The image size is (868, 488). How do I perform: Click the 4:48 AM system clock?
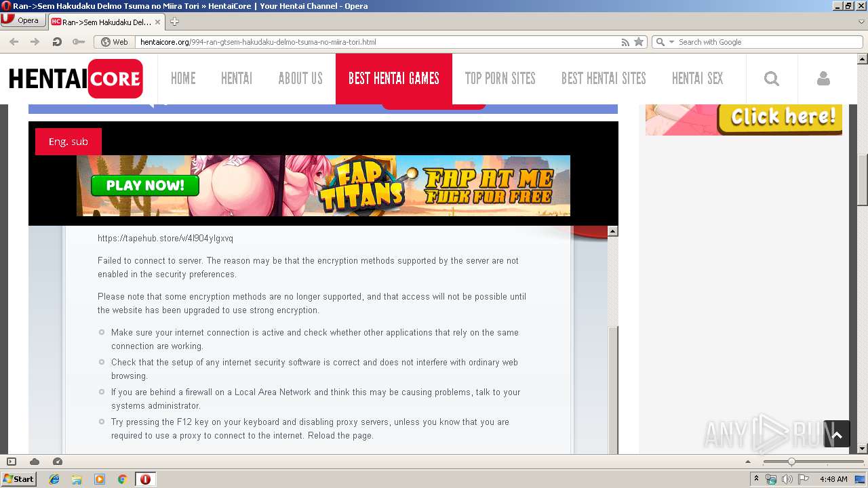[833, 479]
